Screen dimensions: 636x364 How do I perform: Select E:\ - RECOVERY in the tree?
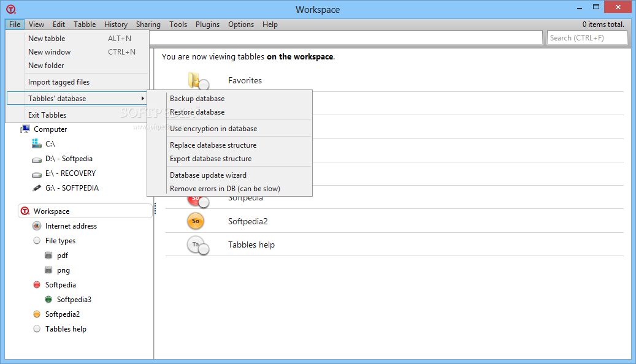tap(71, 173)
